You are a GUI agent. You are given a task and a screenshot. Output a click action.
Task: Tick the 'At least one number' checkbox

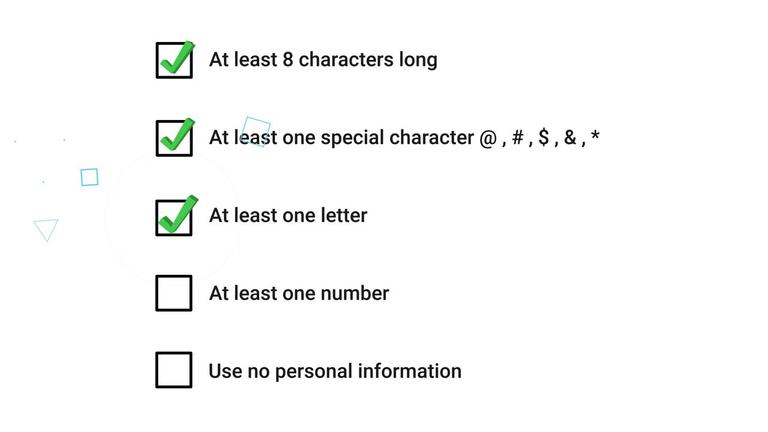(174, 293)
